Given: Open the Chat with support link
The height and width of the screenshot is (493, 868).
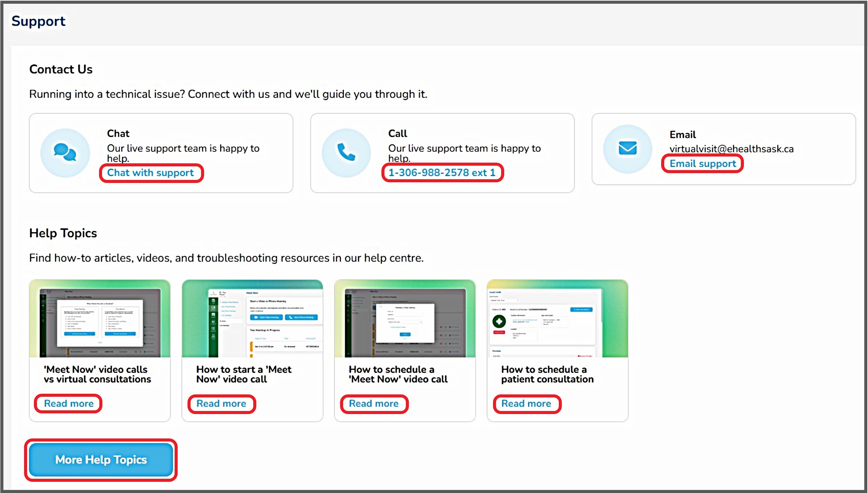Looking at the screenshot, I should tap(151, 173).
